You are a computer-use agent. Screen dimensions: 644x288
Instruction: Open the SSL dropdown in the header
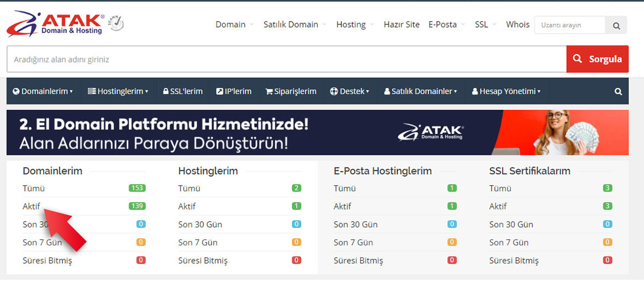(x=485, y=24)
